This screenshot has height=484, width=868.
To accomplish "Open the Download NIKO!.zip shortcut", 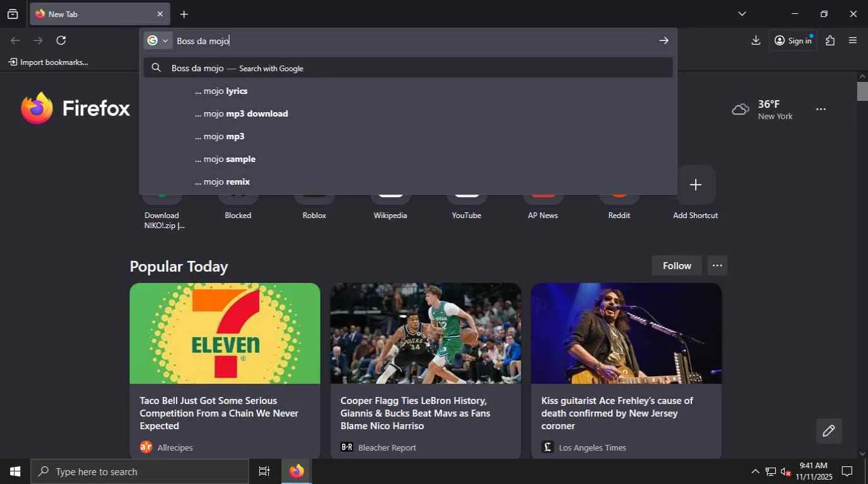I will (x=162, y=212).
